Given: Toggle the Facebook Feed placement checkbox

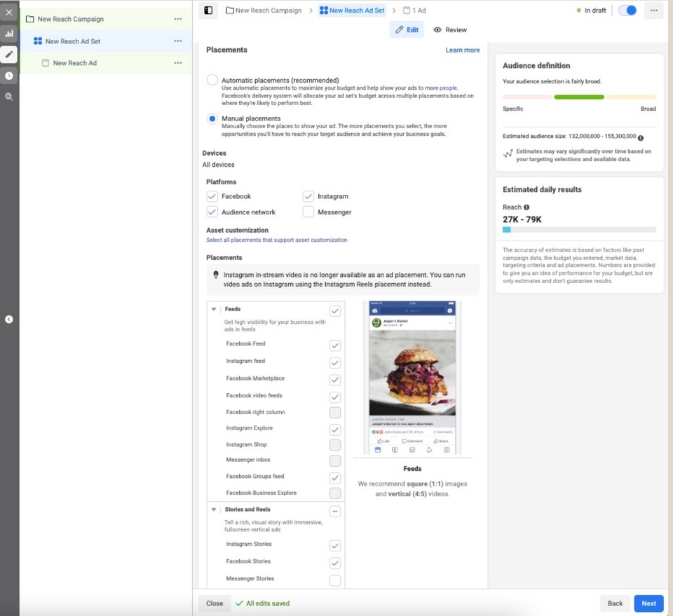Looking at the screenshot, I should tap(335, 345).
